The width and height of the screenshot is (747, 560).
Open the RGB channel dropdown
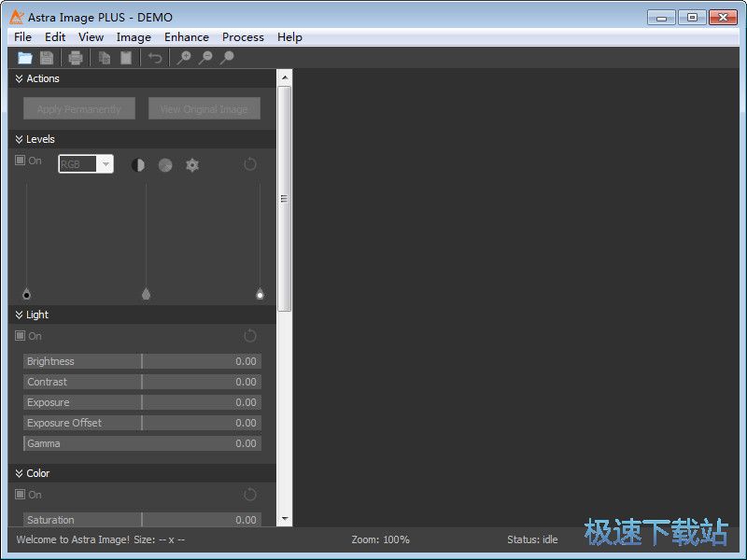pyautogui.click(x=86, y=164)
